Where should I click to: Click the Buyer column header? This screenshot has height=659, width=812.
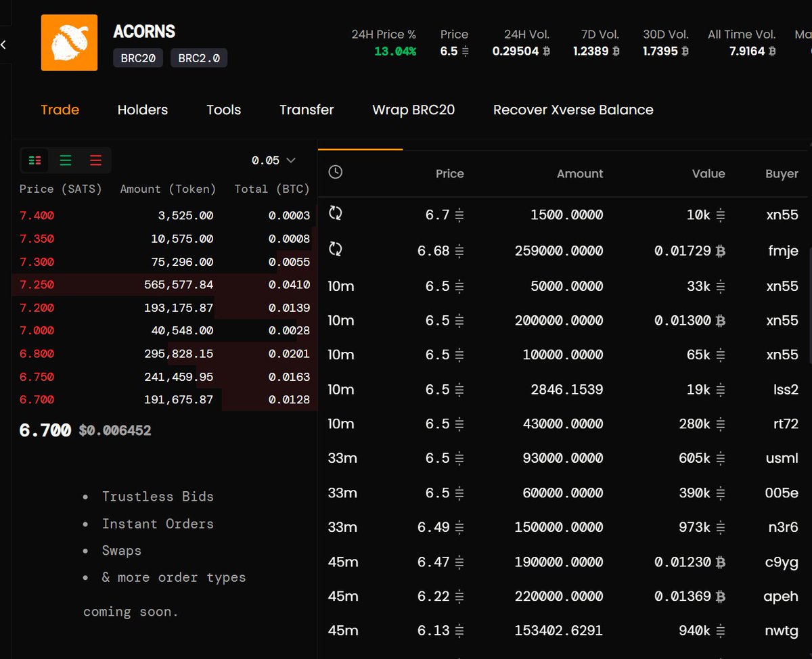click(782, 174)
